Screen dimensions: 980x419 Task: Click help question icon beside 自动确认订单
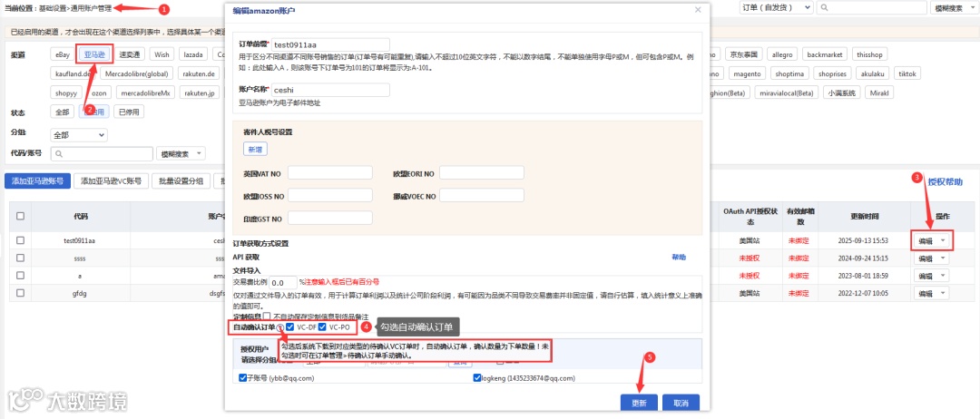(280, 327)
